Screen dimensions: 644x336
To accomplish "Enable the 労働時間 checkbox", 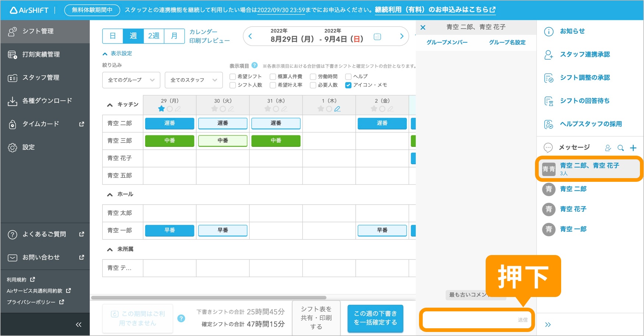I will (311, 77).
